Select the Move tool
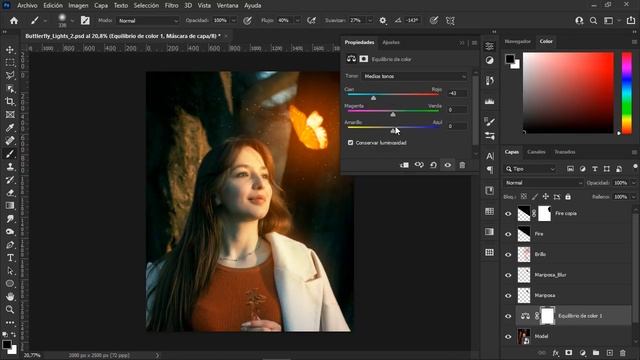This screenshot has height=360, width=640. (10, 50)
